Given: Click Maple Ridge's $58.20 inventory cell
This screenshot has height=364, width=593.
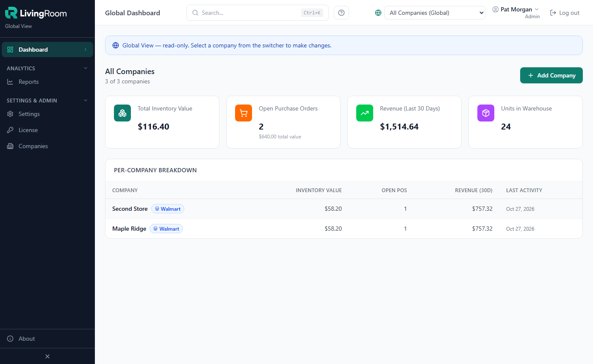Looking at the screenshot, I should [x=333, y=229].
